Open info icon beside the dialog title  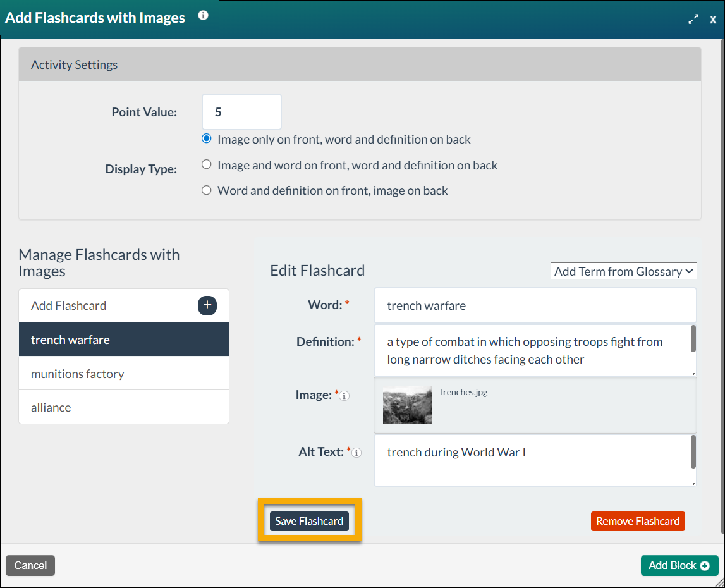203,15
